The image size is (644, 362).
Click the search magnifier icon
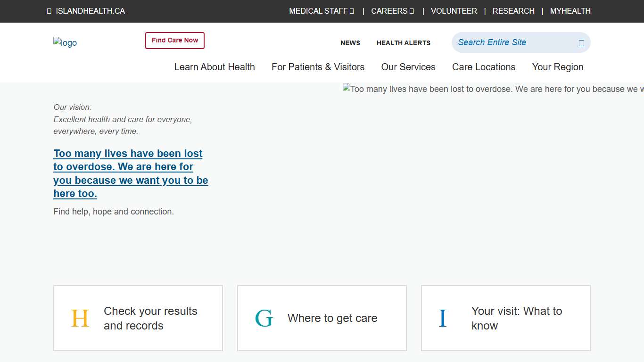pos(581,43)
